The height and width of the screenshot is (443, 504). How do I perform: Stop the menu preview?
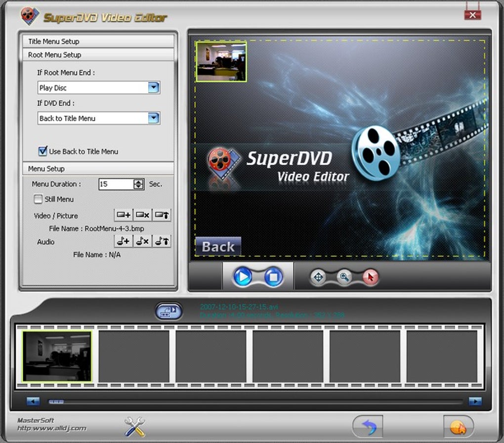click(x=274, y=277)
